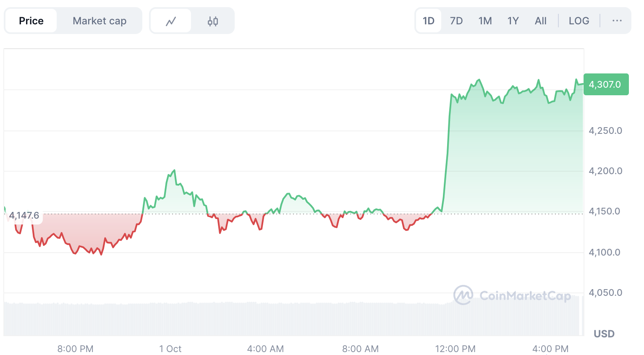This screenshot has width=644, height=355.
Task: Select the Market cap tab
Action: click(99, 21)
